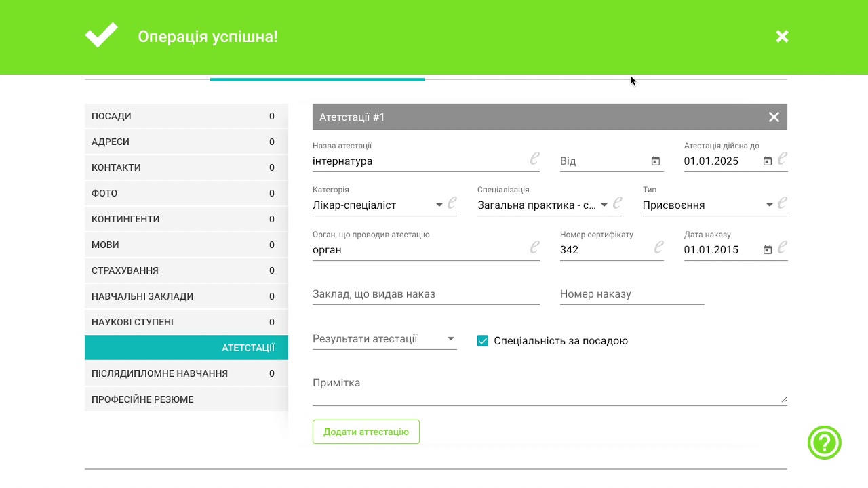
Task: Expand the Категорія dropdown
Action: pyautogui.click(x=439, y=205)
